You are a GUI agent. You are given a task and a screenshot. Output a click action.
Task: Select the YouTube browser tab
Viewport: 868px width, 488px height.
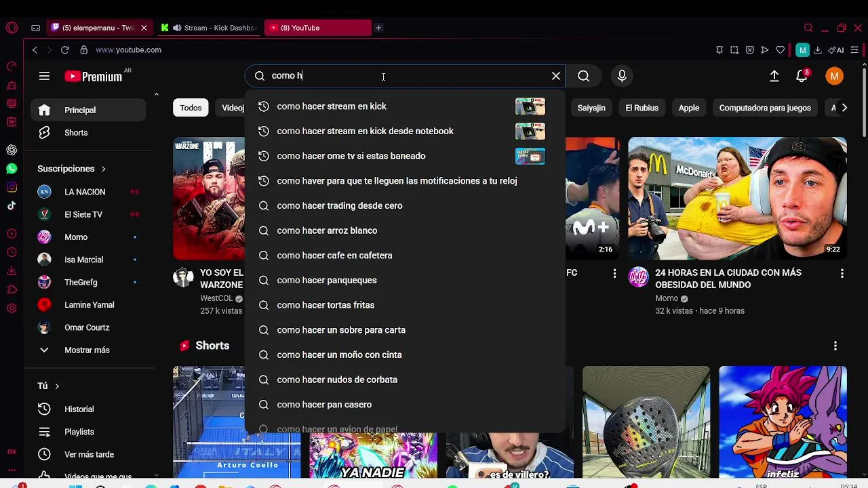317,28
